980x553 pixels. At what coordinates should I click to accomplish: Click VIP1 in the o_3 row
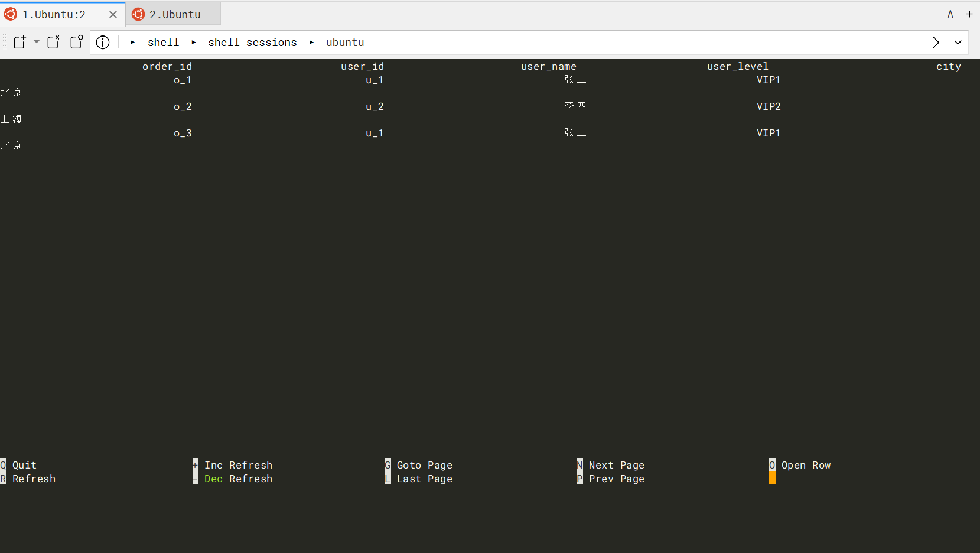(769, 133)
